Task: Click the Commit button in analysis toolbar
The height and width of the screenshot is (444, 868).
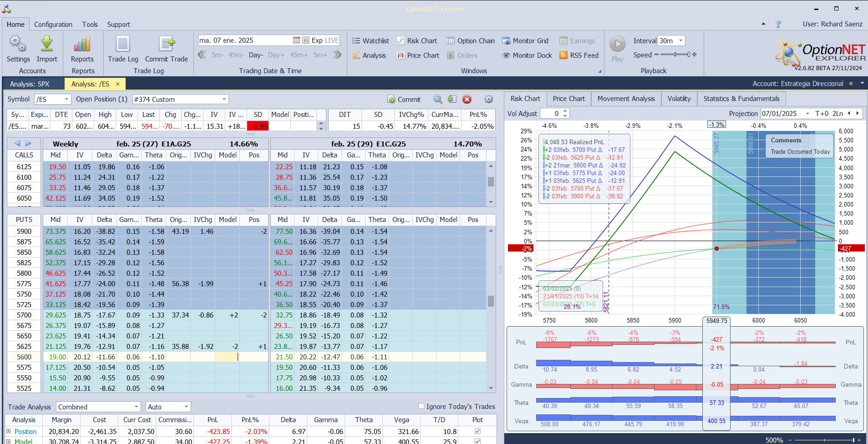Action: [x=404, y=99]
